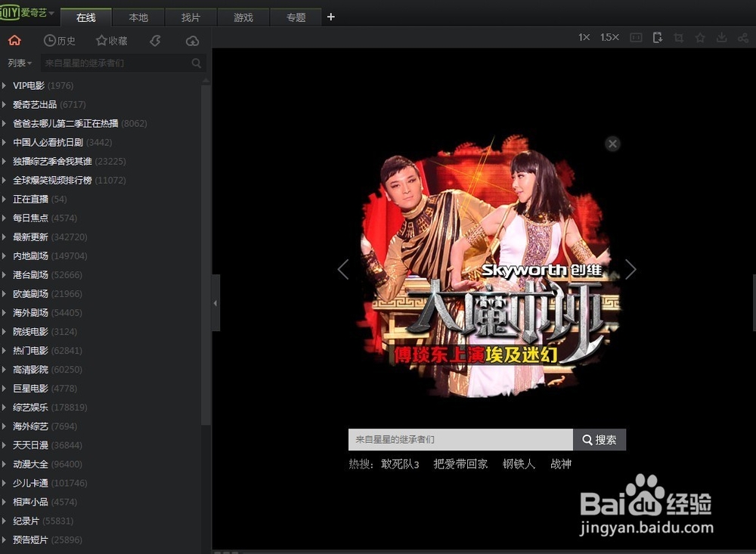Open the 收藏 favorites panel
Viewport: 756px width, 554px height.
[111, 41]
